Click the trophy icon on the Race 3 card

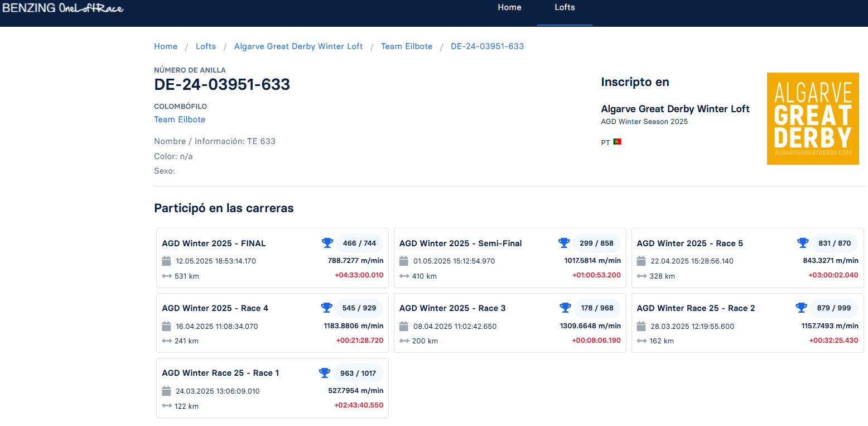(565, 308)
